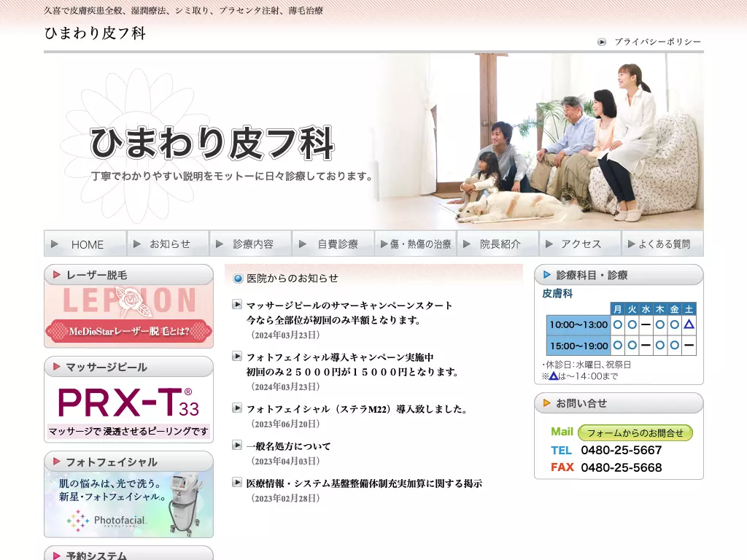Open the フォトフェイシャル（ステラM22）導入 news item
This screenshot has height=560, width=747.
[x=356, y=409]
